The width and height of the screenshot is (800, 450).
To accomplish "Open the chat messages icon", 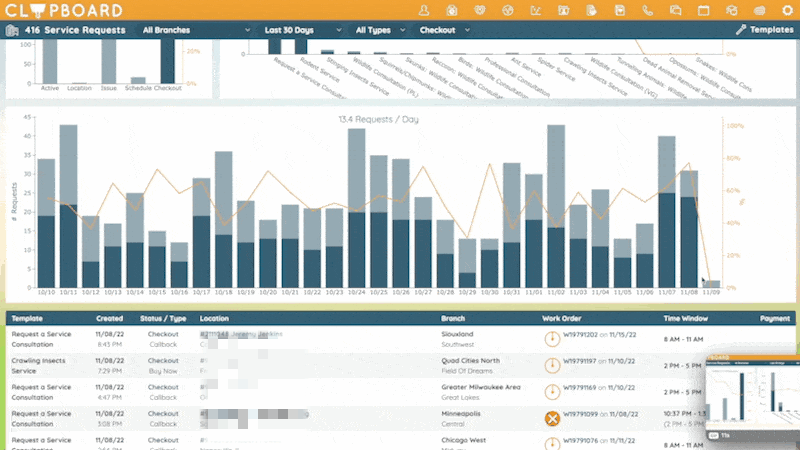I will point(676,10).
